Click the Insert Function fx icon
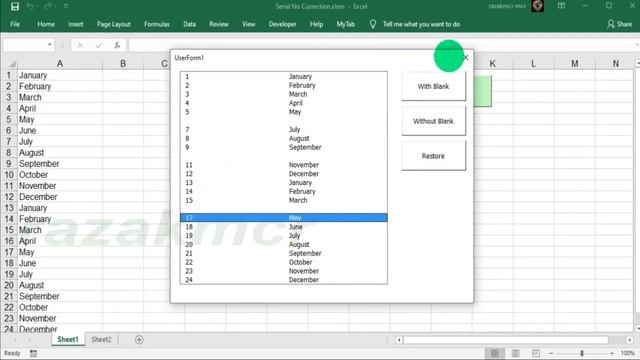This screenshot has width=640, height=360. 117,45
